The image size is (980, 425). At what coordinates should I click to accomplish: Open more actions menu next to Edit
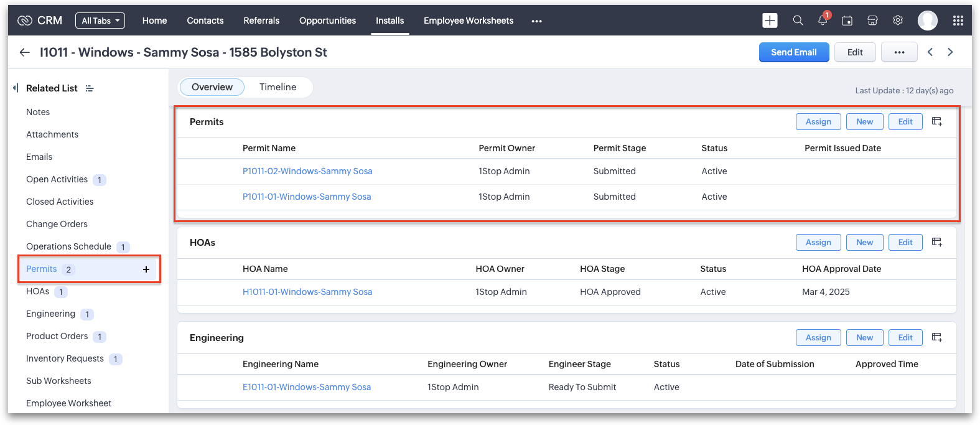[x=899, y=52]
